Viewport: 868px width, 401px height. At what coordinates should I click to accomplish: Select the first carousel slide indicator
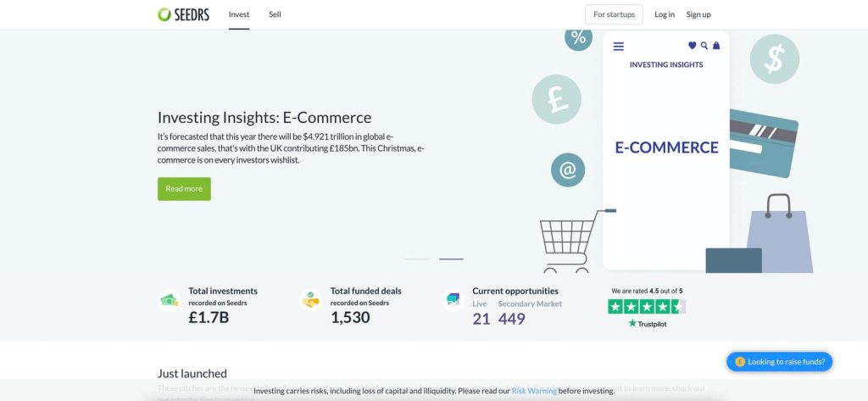coord(417,259)
